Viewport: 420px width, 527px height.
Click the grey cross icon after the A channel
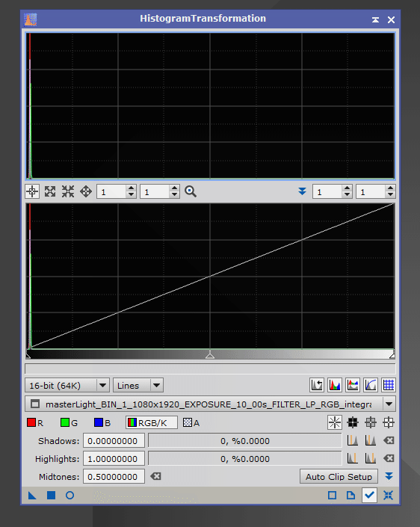[x=371, y=423]
